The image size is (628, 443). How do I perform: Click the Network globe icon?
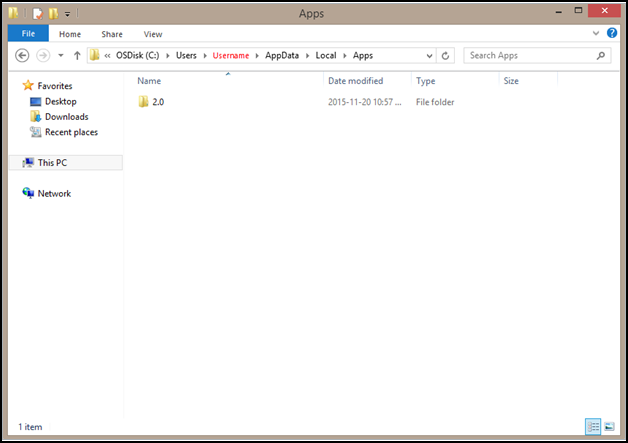click(28, 193)
